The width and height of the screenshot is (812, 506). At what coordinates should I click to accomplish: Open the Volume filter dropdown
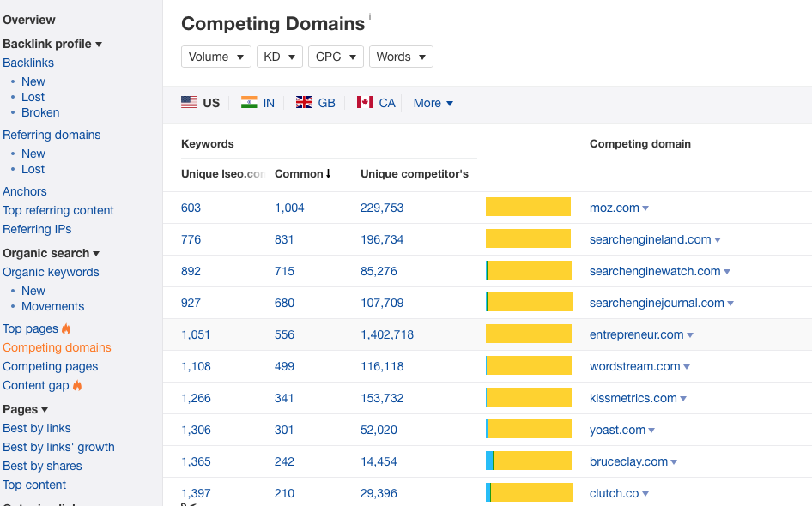[x=215, y=57]
